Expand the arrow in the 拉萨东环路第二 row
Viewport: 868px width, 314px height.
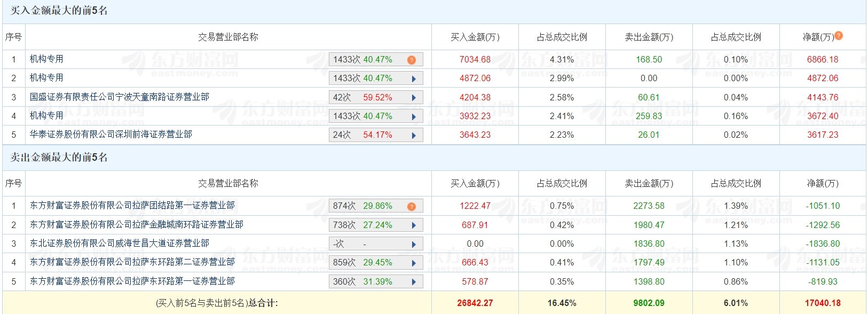(414, 263)
